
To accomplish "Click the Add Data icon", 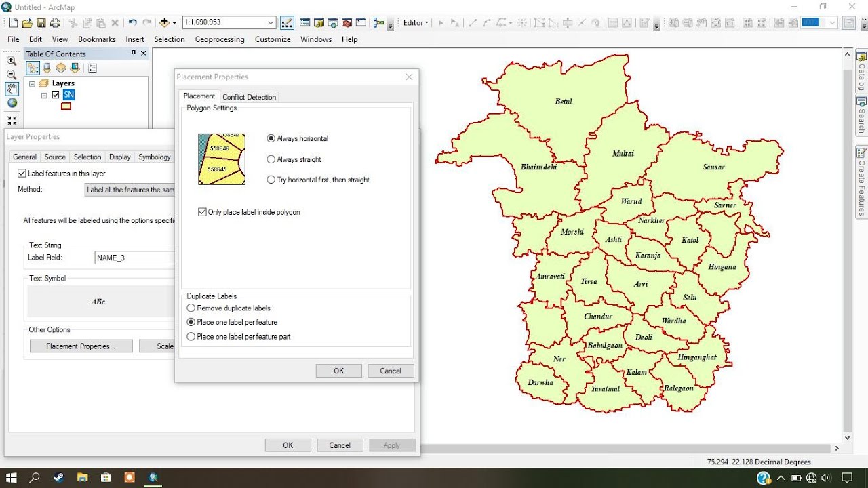I will pos(163,23).
